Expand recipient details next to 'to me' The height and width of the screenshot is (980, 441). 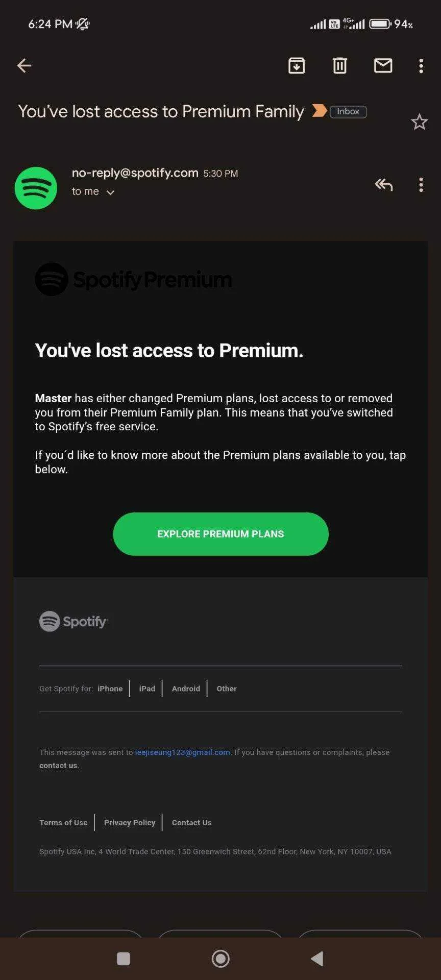tap(110, 192)
